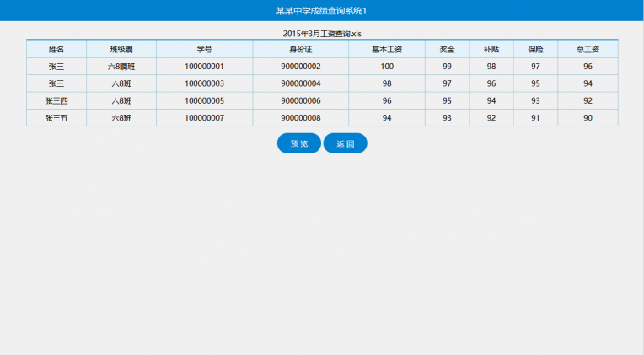The image size is (644, 355).
Task: Select the student number cell 100000007
Action: [204, 118]
